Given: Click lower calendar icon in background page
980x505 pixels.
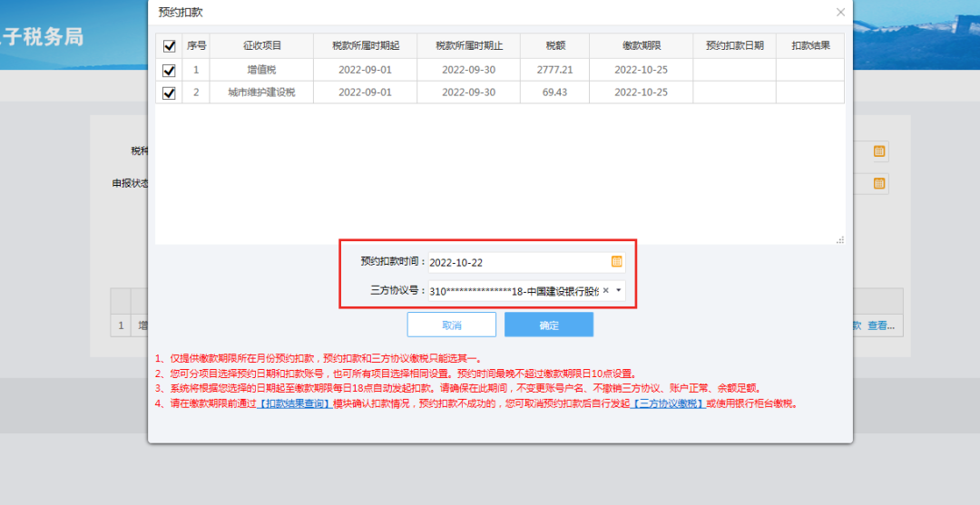Looking at the screenshot, I should click(x=878, y=183).
